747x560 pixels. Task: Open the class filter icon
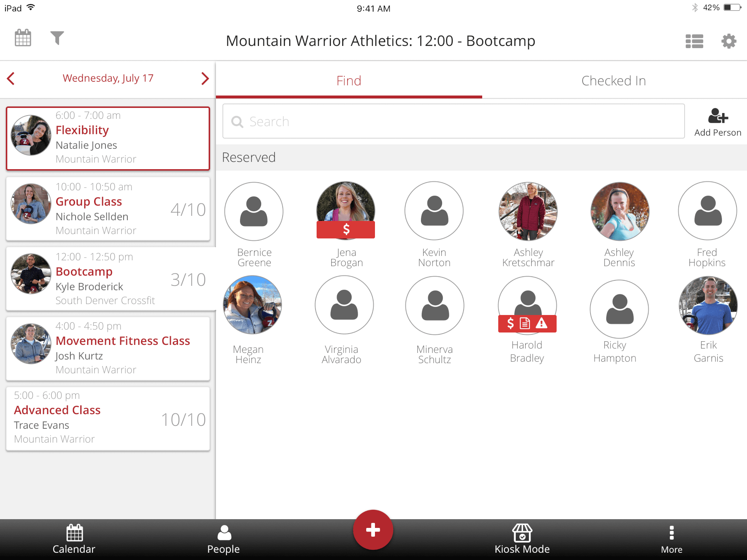pyautogui.click(x=58, y=38)
